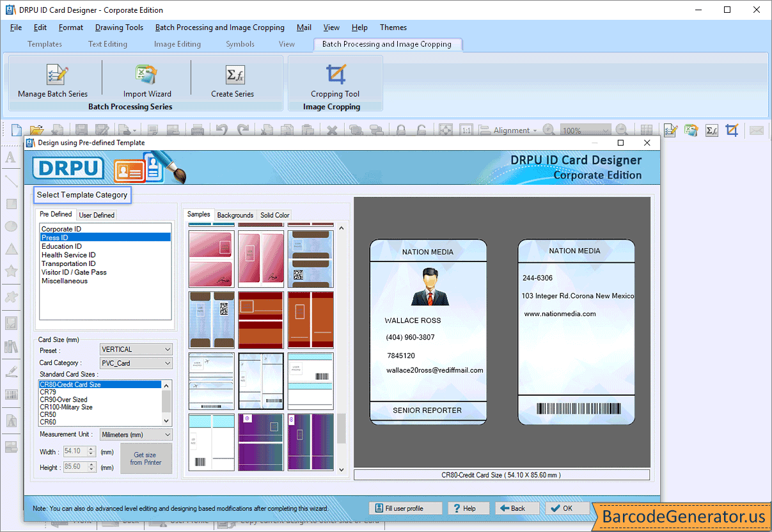Viewport: 772px width, 532px height.
Task: Launch the Import Wizard
Action: [146, 79]
